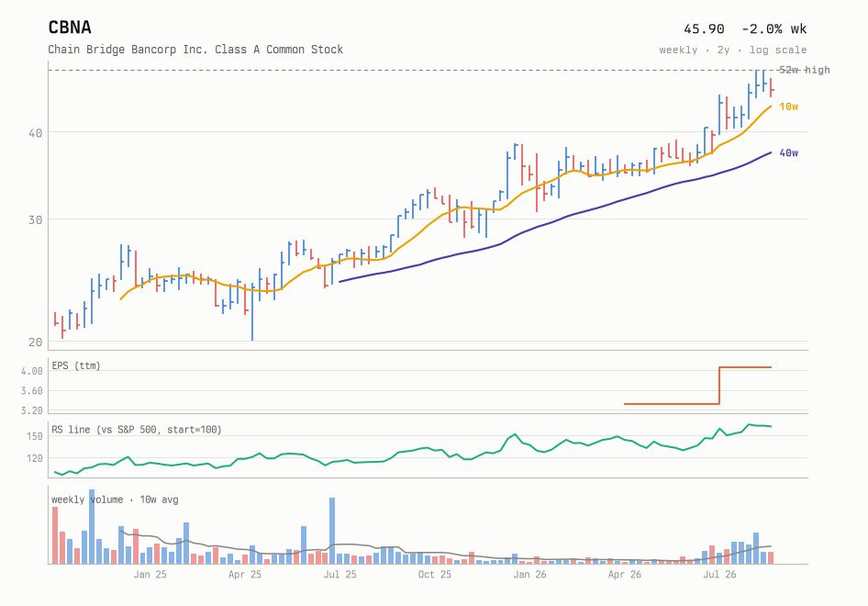Click the purple '40w' moving average label
This screenshot has width=868, height=606.
[x=789, y=153]
